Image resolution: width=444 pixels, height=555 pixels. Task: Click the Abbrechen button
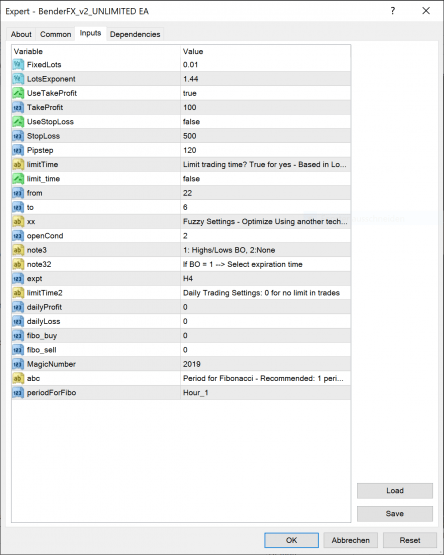351,540
